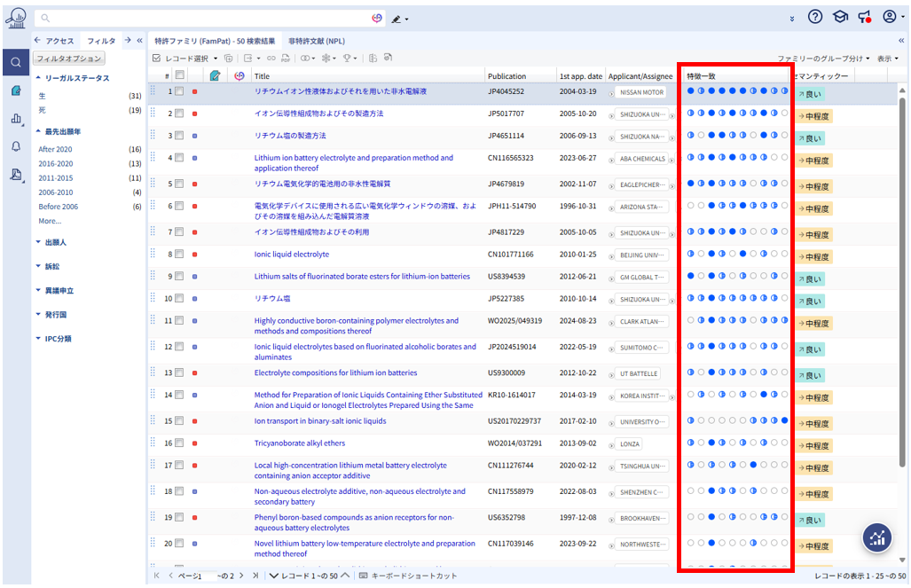Open the keyboard shortcuts icon
Image resolution: width=911 pixels, height=588 pixels.
point(363,576)
